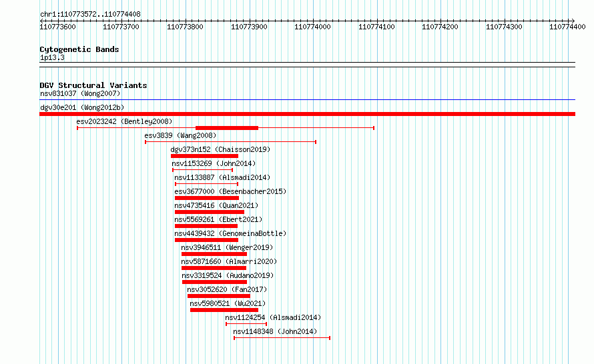This screenshot has height=364, width=594.
Task: Click the red bar under nsv5980521
Action: (x=224, y=310)
